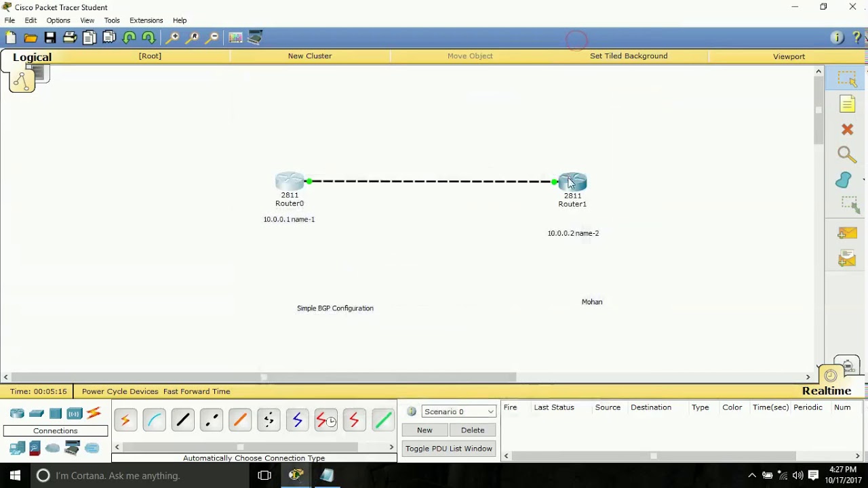The image size is (868, 488).
Task: Open the Tools menu
Action: click(112, 20)
